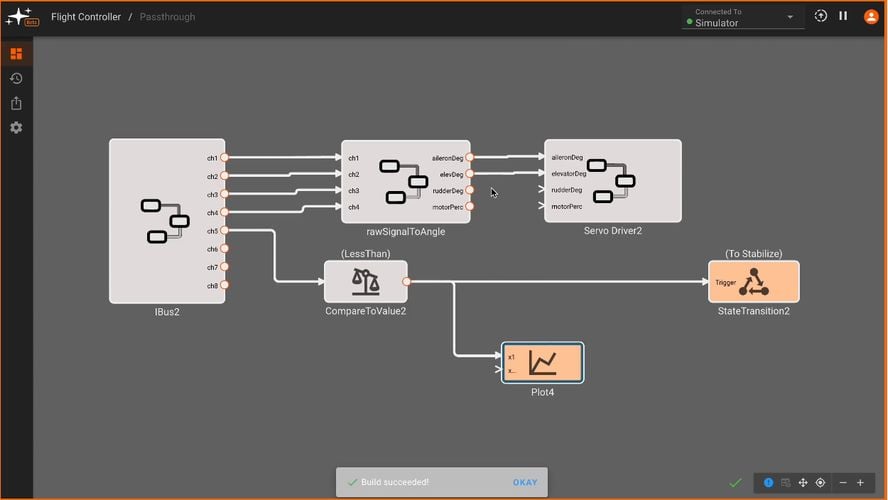Click motorPerc input on Servo Driver2
The width and height of the screenshot is (888, 500).
(x=541, y=206)
